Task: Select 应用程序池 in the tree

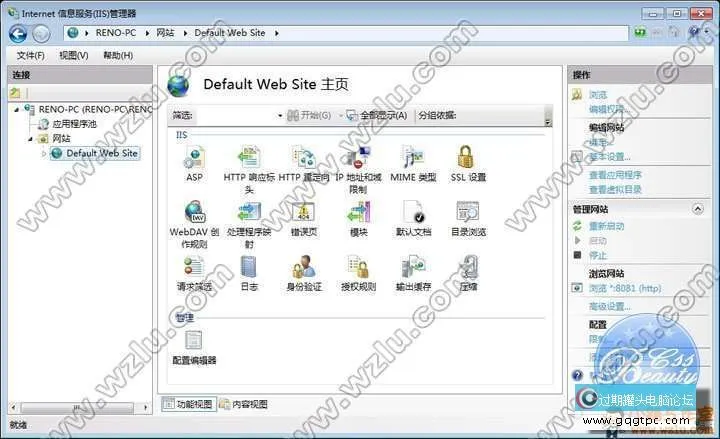Action: tap(74, 124)
